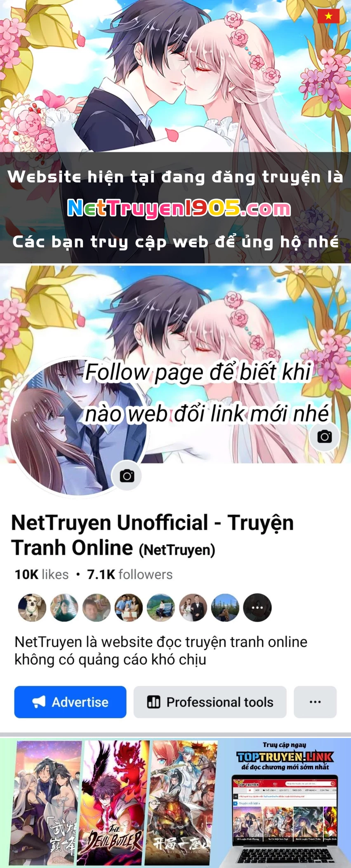The image size is (351, 868).
Task: Click the TopTruyen.Link logo banner
Action: tap(285, 757)
